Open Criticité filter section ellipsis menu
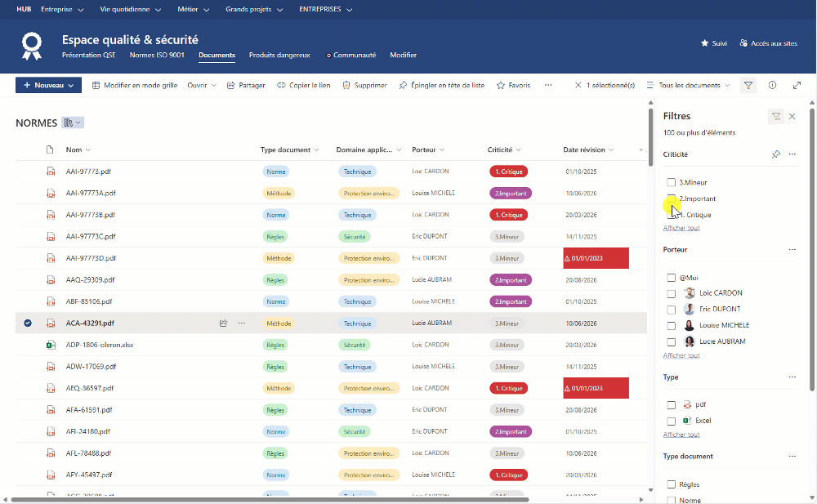 coord(792,154)
